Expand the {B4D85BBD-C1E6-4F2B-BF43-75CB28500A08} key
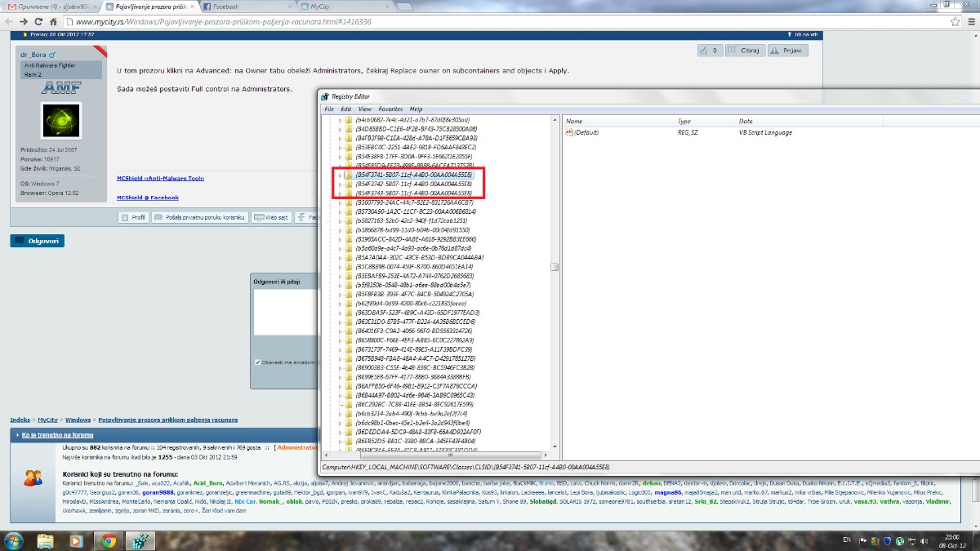The height and width of the screenshot is (551, 980). click(x=340, y=128)
